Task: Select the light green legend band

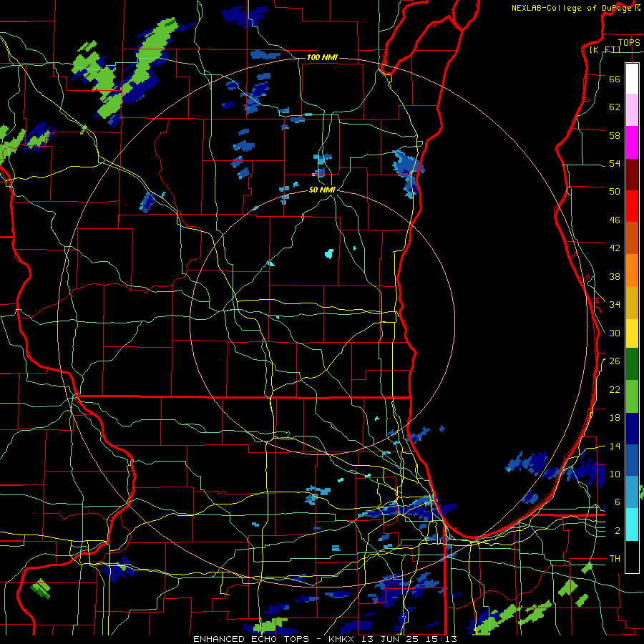Action: point(632,396)
